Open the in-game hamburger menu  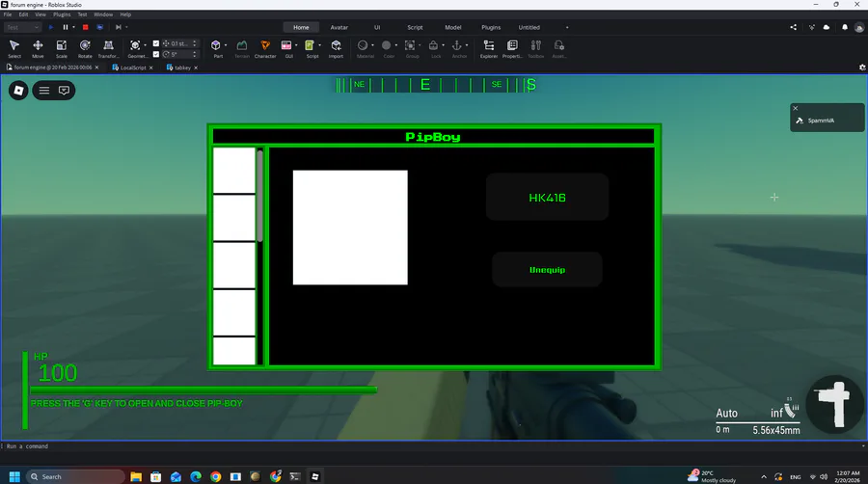tap(44, 91)
